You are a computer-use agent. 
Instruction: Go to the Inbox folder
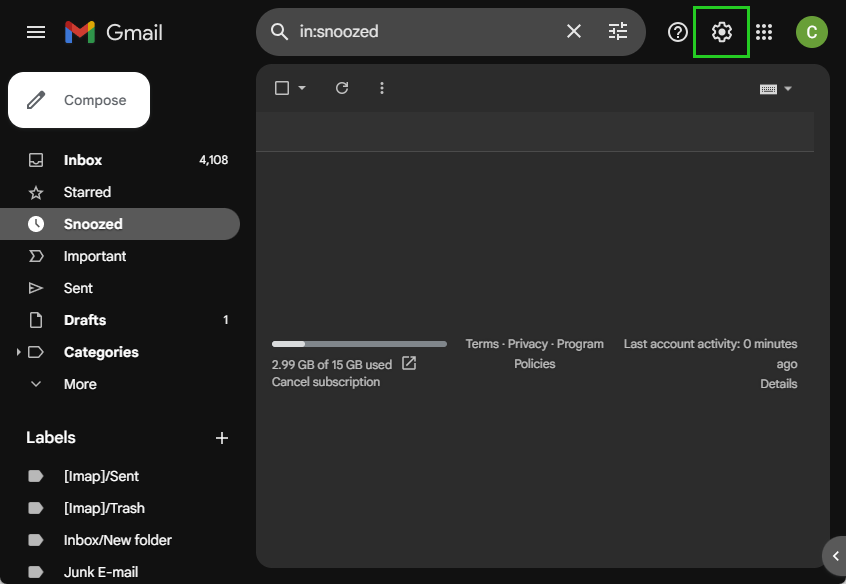click(83, 160)
